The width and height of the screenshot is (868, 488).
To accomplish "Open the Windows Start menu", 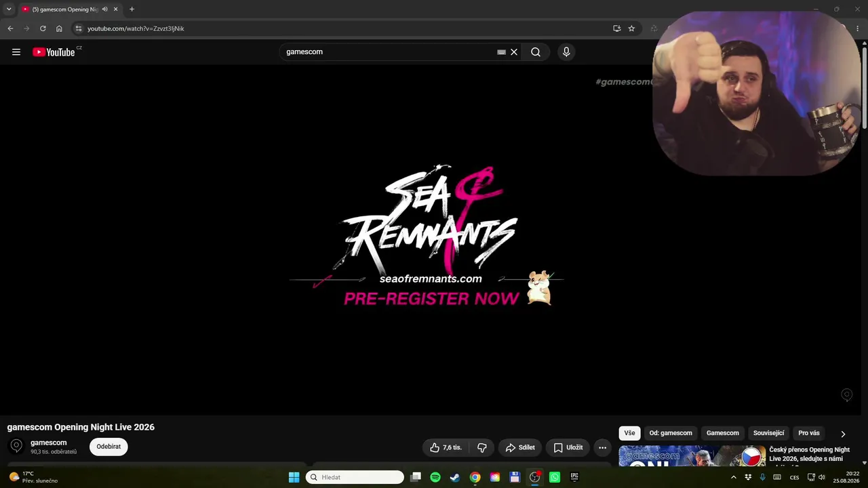I will [x=294, y=477].
